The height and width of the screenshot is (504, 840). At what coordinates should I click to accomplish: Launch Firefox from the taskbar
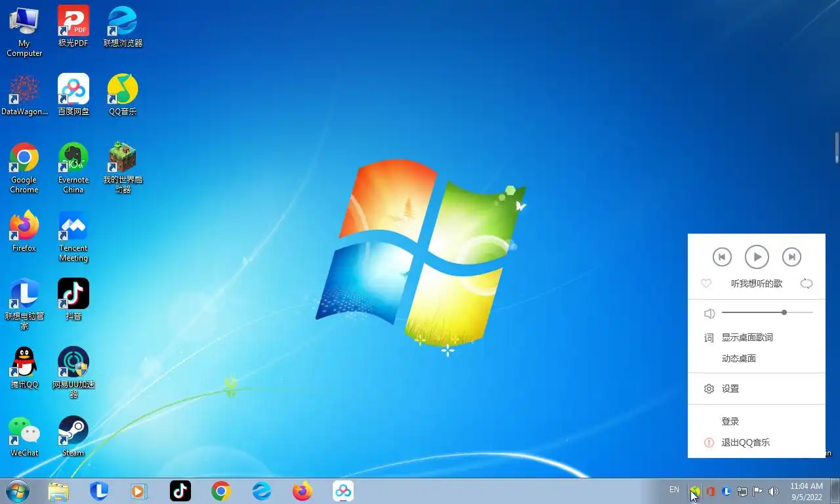[303, 491]
